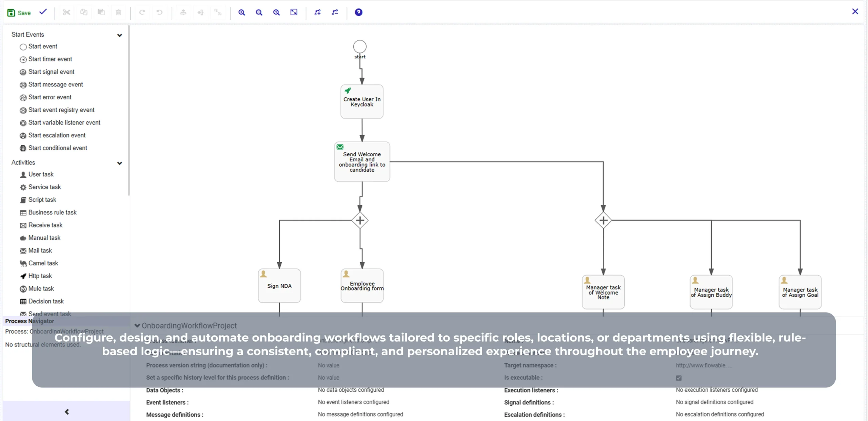Select Start event from palette
This screenshot has height=421, width=868.
pyautogui.click(x=38, y=46)
